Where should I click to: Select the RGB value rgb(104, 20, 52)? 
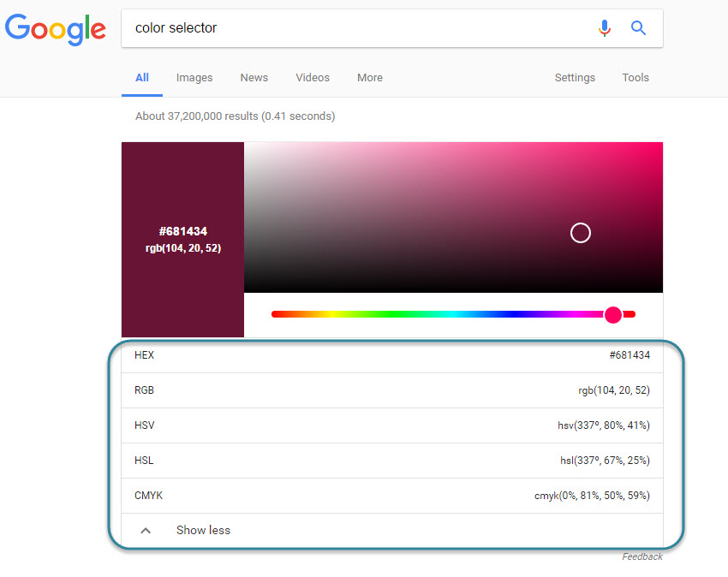613,390
